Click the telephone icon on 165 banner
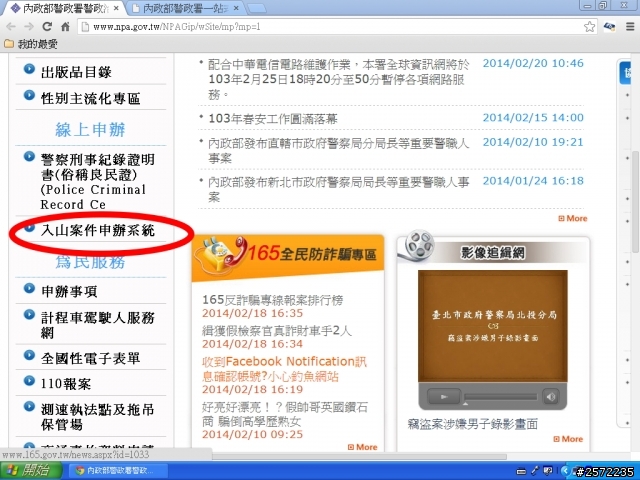The image size is (640, 480). pos(222,255)
